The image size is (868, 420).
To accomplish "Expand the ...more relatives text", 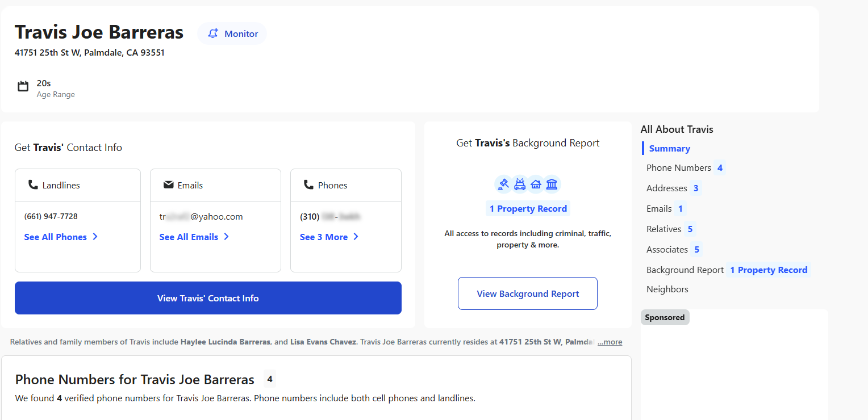I will click(x=610, y=342).
